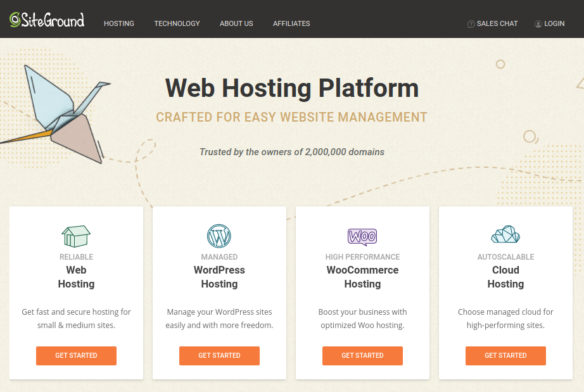Click the 'Managed' label above WordPress Hosting

point(219,257)
